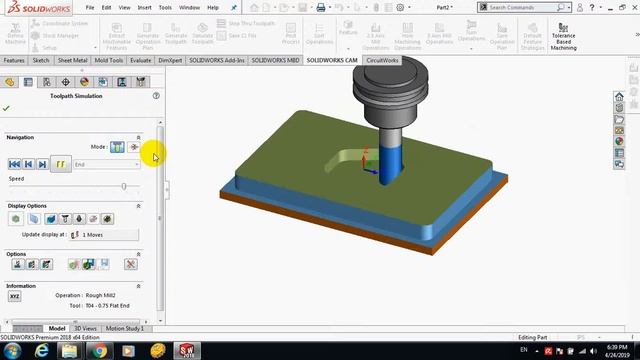Image resolution: width=640 pixels, height=360 pixels.
Task: Open the Insert menu
Action: point(144,8)
